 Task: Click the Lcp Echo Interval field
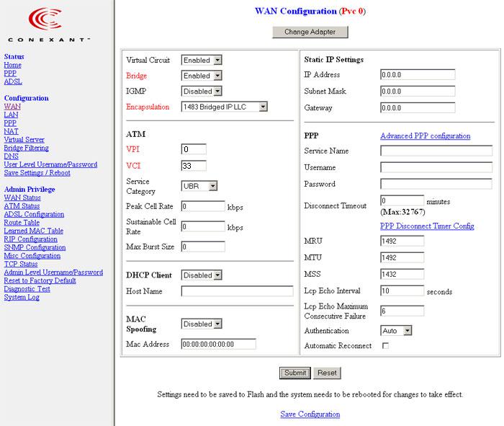coord(402,291)
